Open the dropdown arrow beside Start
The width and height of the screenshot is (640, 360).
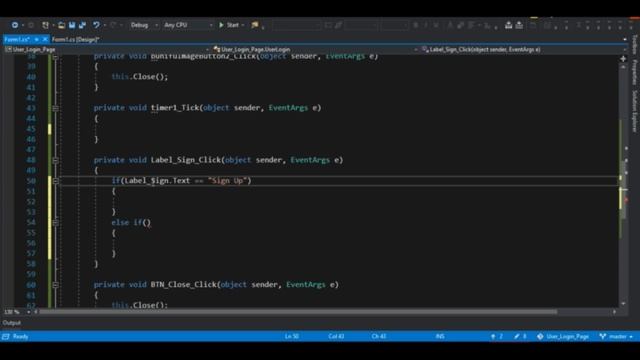pyautogui.click(x=243, y=25)
